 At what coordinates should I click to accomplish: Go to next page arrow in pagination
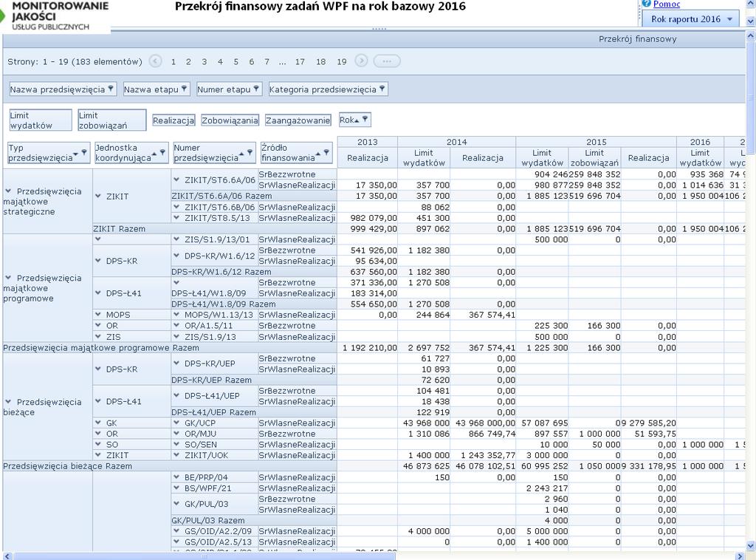click(x=361, y=61)
